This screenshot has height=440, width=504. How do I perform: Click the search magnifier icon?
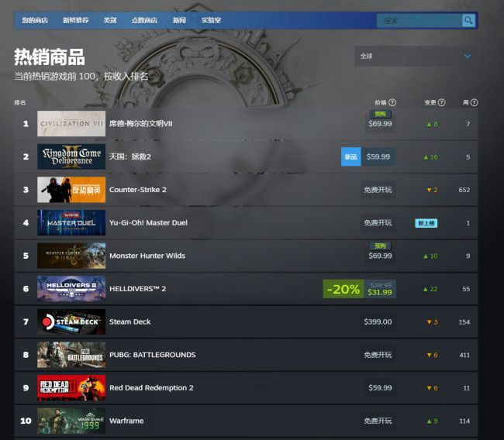coord(468,21)
